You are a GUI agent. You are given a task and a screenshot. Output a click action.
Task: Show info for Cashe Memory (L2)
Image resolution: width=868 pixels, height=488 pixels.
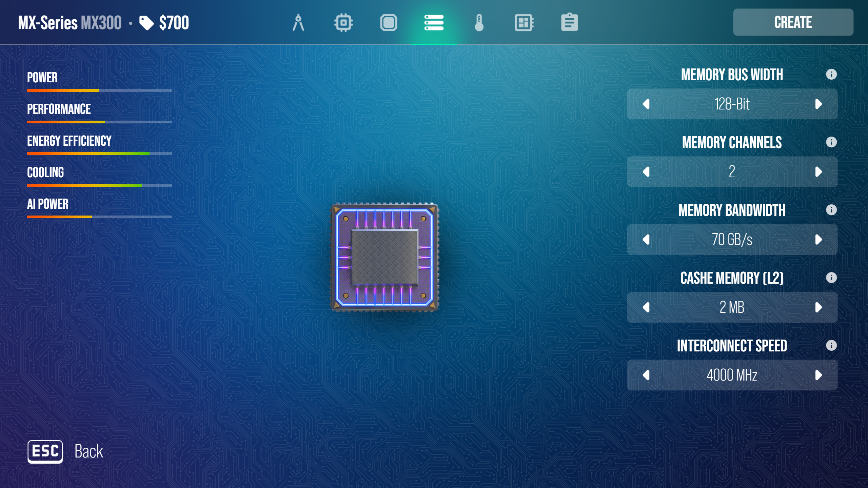pyautogui.click(x=831, y=278)
